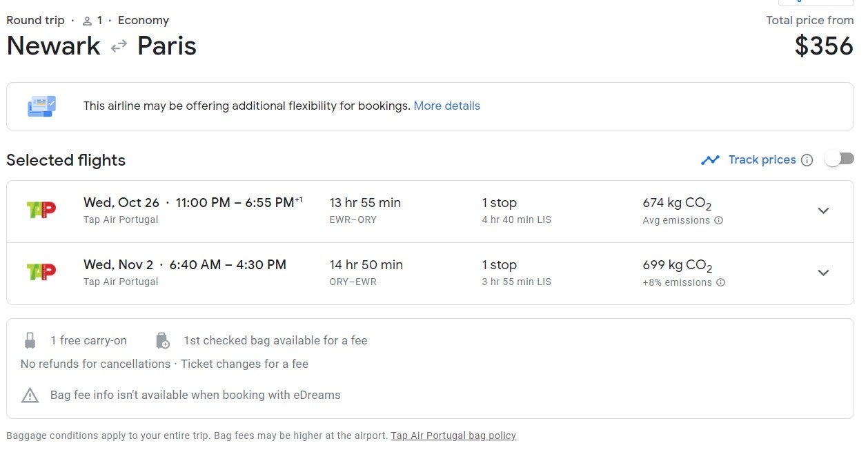Click the Track prices info icon
This screenshot has height=450, width=868.
point(807,160)
